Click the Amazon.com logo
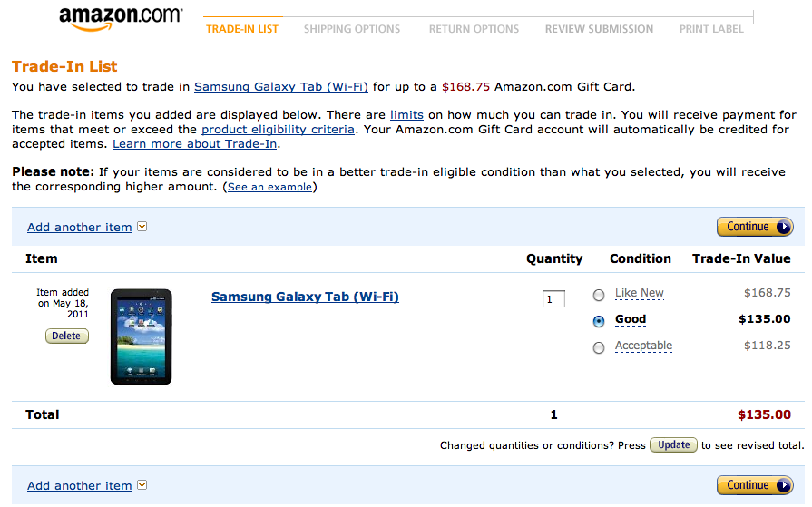 tap(121, 19)
